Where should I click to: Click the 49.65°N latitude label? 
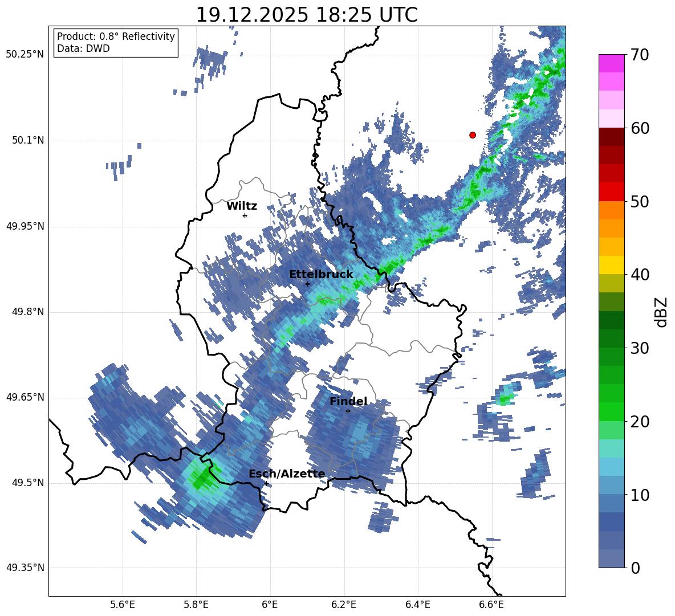[25, 397]
